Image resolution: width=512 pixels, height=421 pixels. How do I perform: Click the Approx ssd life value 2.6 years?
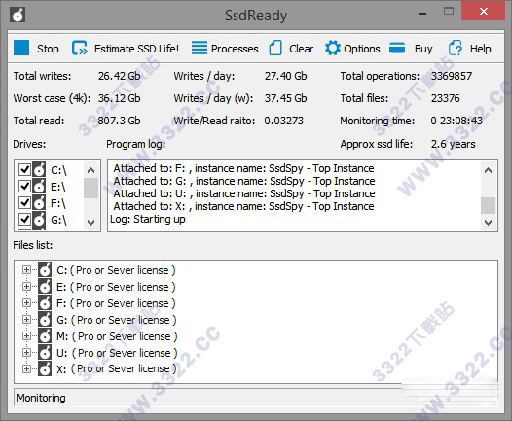point(453,144)
